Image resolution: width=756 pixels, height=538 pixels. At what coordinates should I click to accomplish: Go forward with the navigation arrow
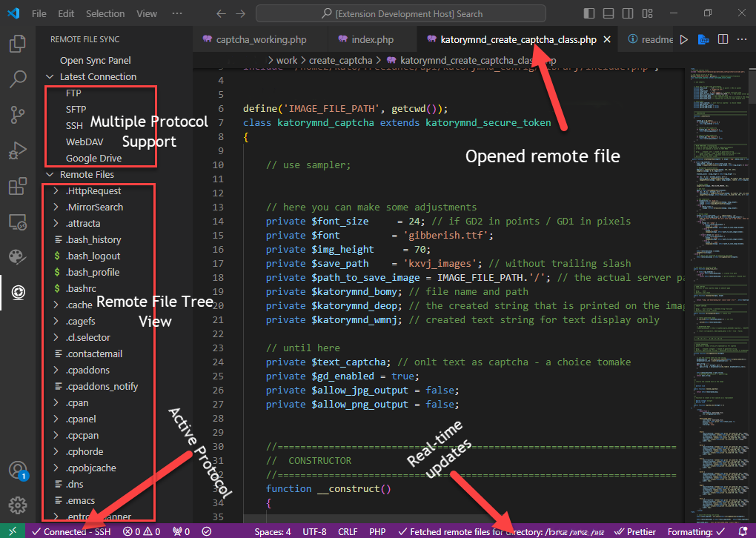click(240, 13)
